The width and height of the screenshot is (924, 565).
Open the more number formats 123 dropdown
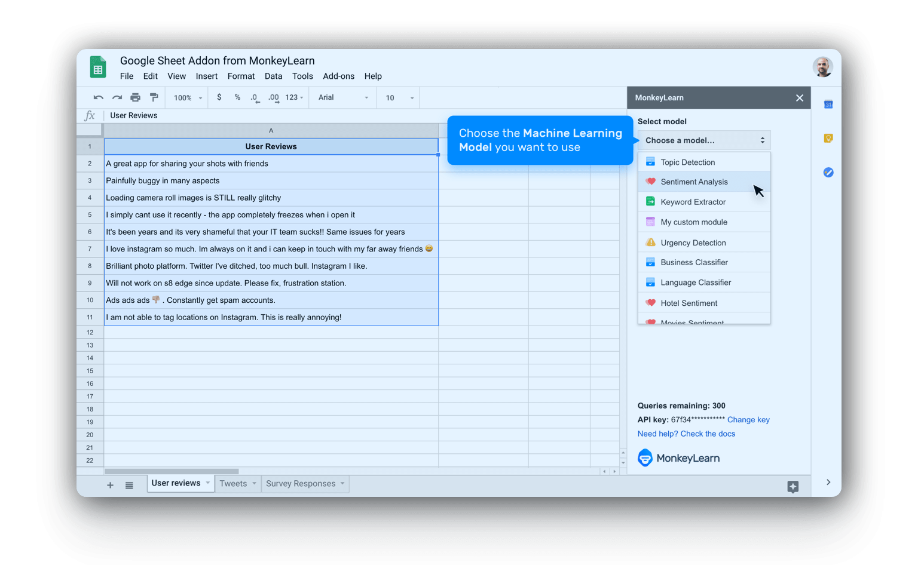click(294, 97)
